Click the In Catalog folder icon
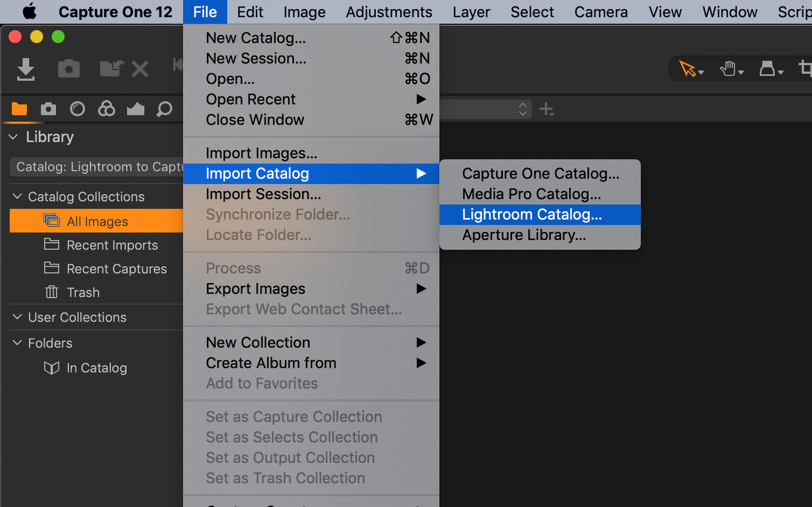Image resolution: width=812 pixels, height=507 pixels. pos(51,368)
